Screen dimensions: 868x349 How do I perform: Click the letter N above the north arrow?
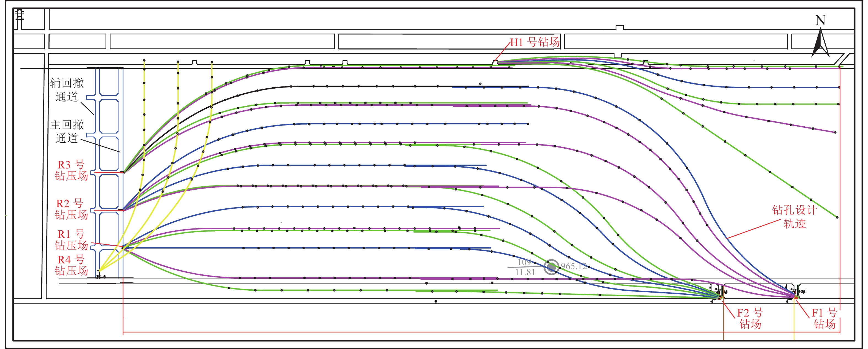click(x=820, y=21)
